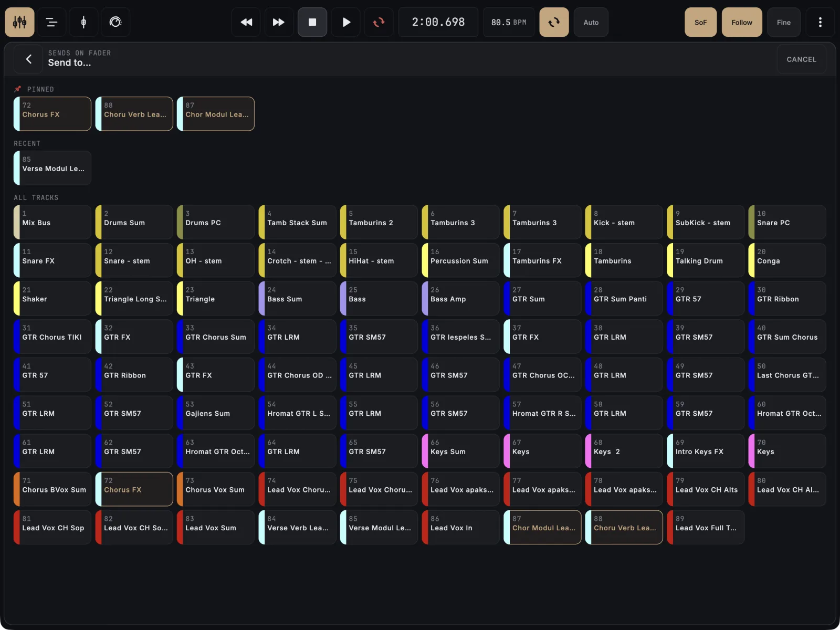
Task: Select track 3 Drums PC
Action: 216,222
